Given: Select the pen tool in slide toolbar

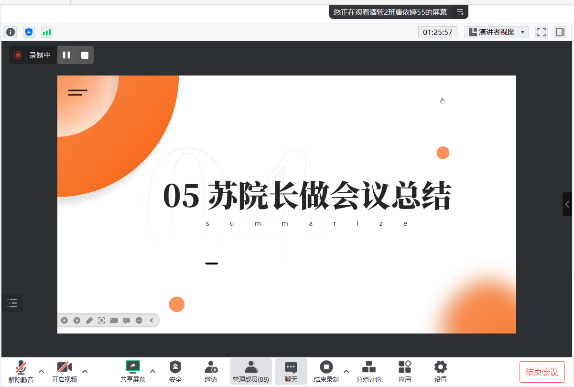Looking at the screenshot, I should (x=89, y=320).
